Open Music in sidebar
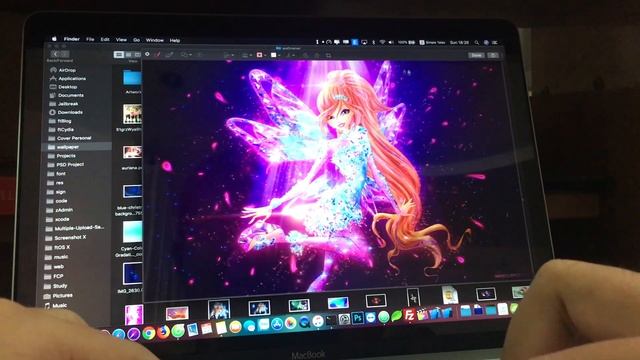This screenshot has height=360, width=640. (x=56, y=305)
